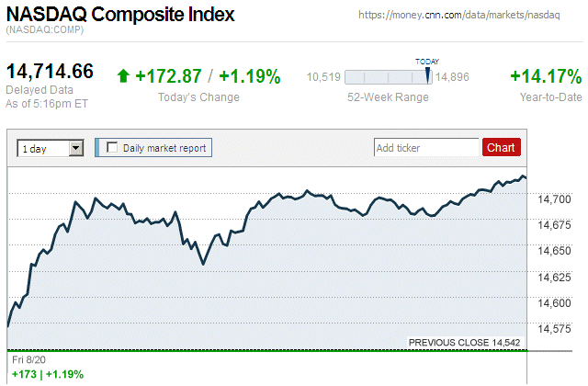Select the NASDAQ Composite Index heading

pos(120,15)
